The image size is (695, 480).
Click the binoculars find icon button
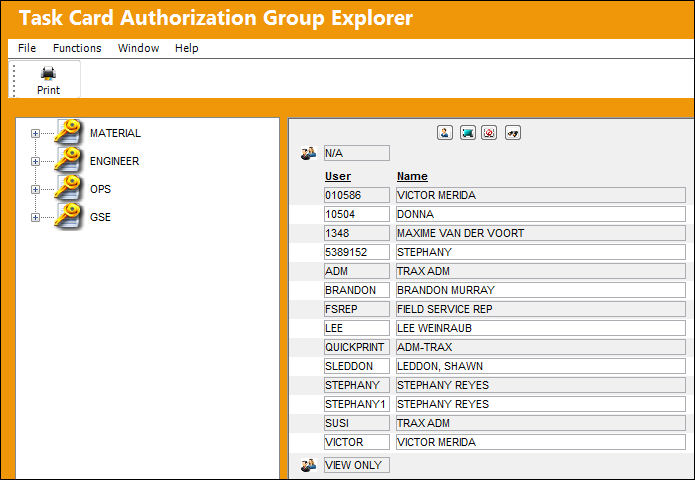[513, 133]
